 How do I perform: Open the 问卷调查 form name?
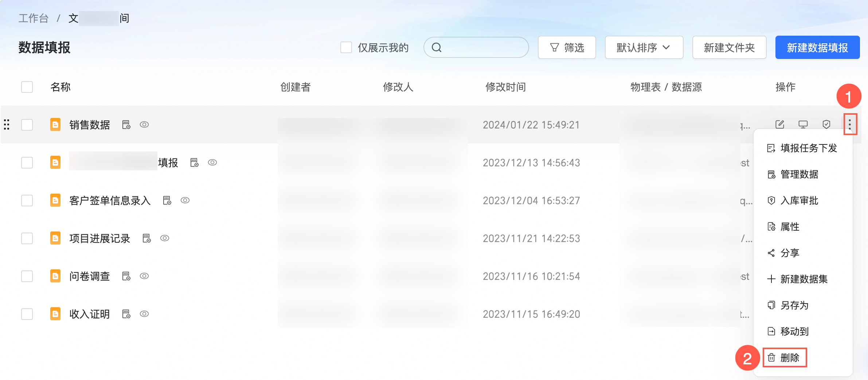tap(90, 276)
